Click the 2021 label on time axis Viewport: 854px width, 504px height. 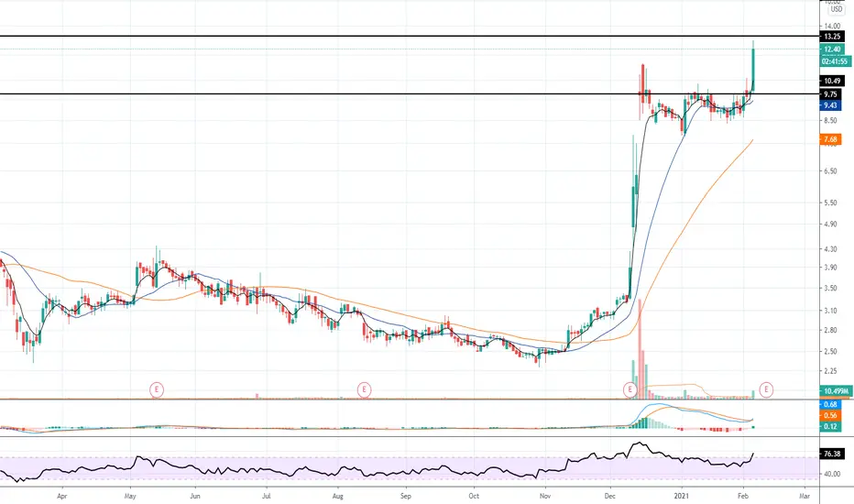click(x=682, y=496)
